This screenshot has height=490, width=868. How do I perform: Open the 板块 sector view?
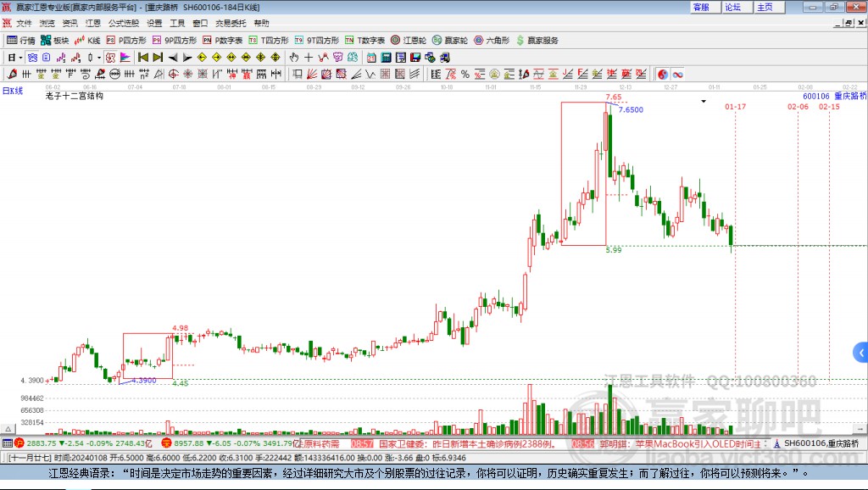55,41
